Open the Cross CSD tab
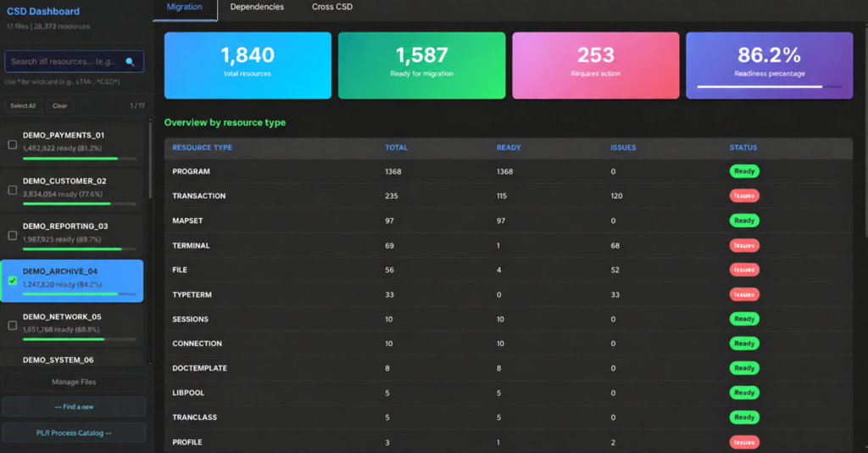Viewport: 868px width, 453px height. (332, 7)
